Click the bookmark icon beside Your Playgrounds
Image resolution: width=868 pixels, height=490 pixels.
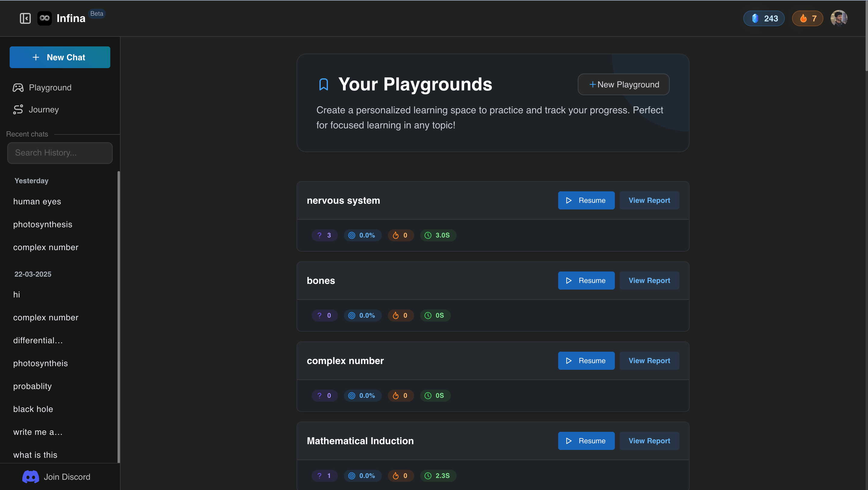click(323, 84)
